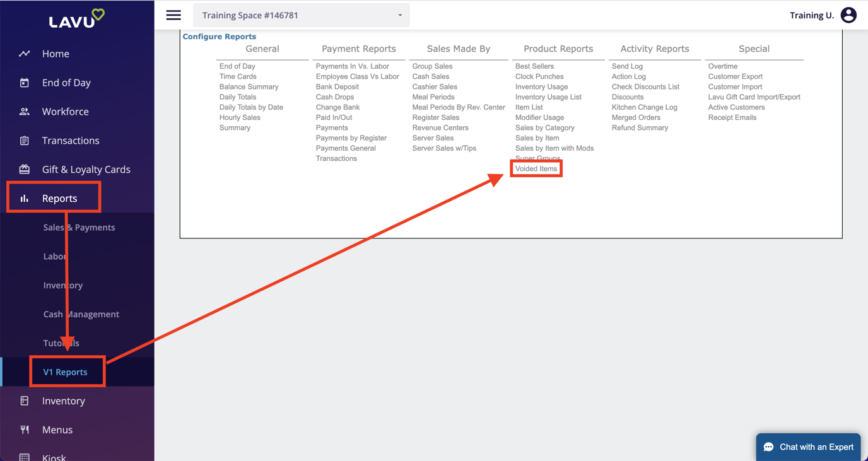Open the user account profile icon

pos(848,15)
